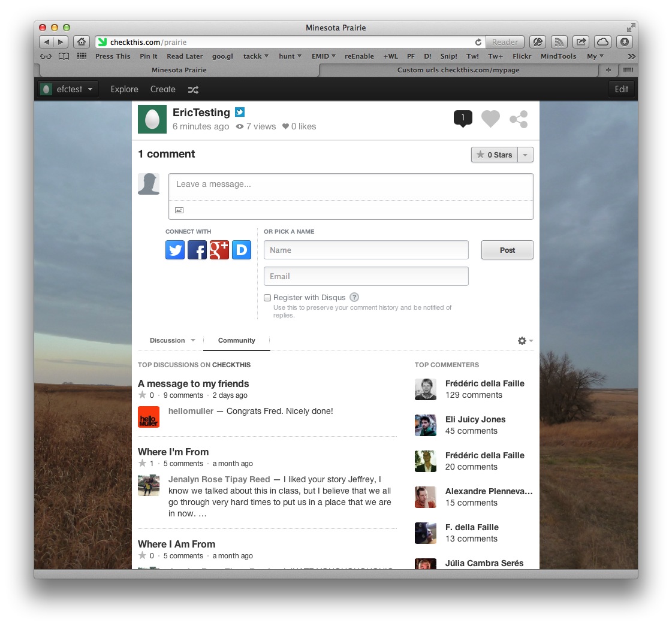Toggle the 0 Stars rating button
The height and width of the screenshot is (626, 672).
[x=495, y=155]
